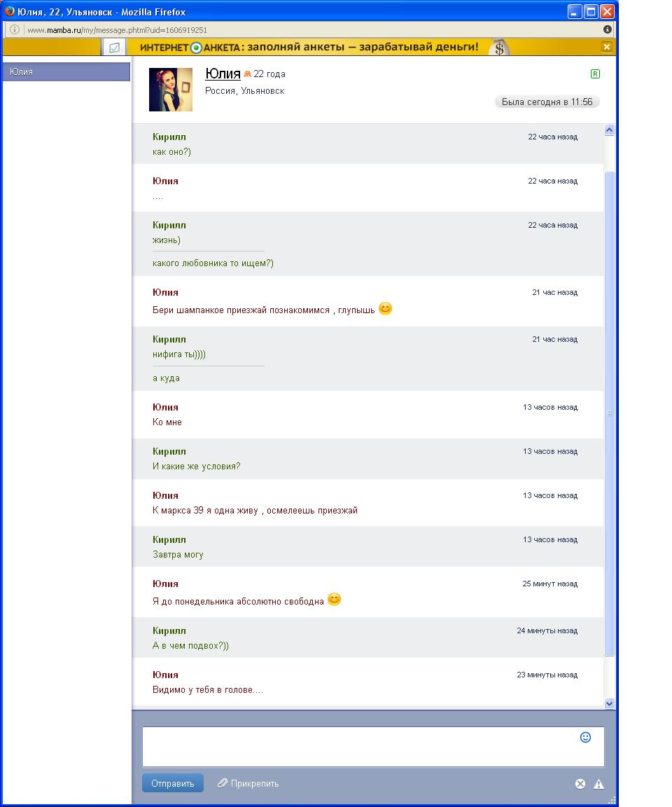Click the circled X ignore icon
The height and width of the screenshot is (807, 672).
(580, 784)
